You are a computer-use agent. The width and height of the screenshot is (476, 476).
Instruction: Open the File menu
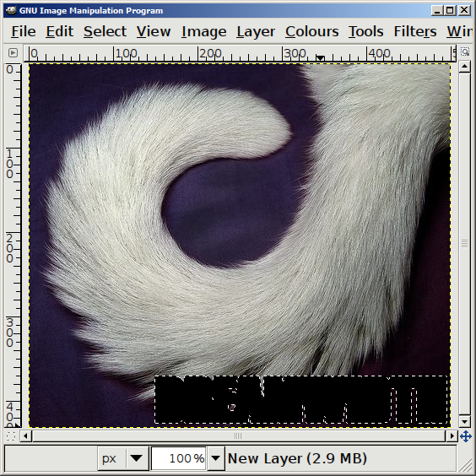[x=24, y=31]
